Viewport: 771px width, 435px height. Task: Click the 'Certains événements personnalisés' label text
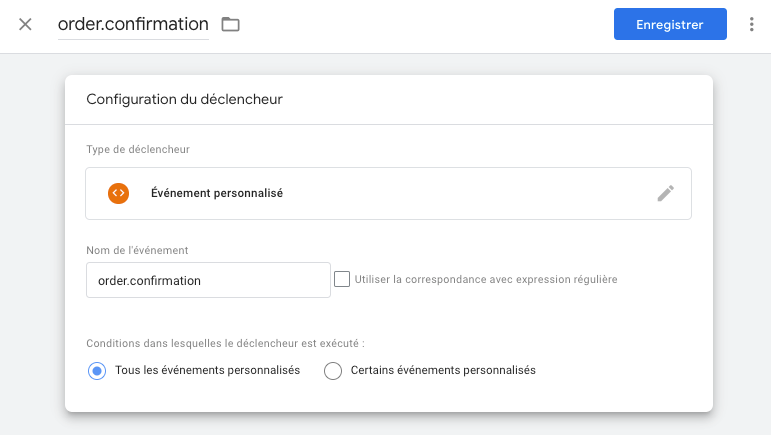[x=443, y=370]
